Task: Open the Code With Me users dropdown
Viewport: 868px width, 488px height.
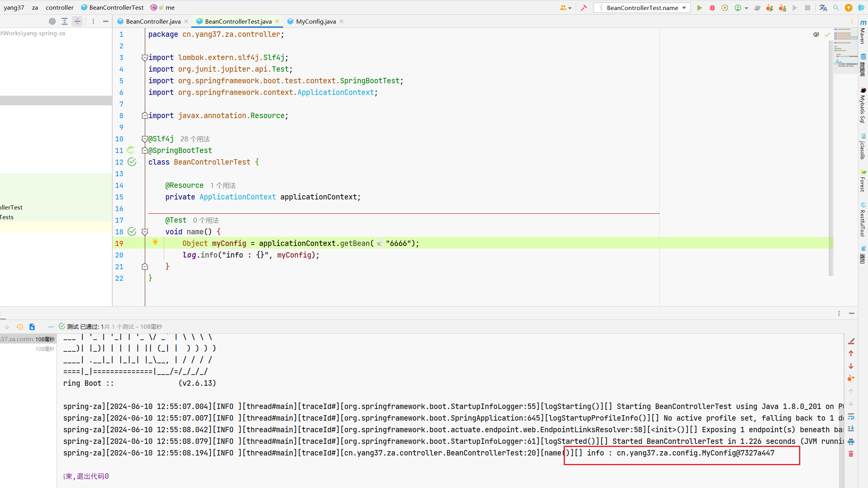Action: point(566,8)
